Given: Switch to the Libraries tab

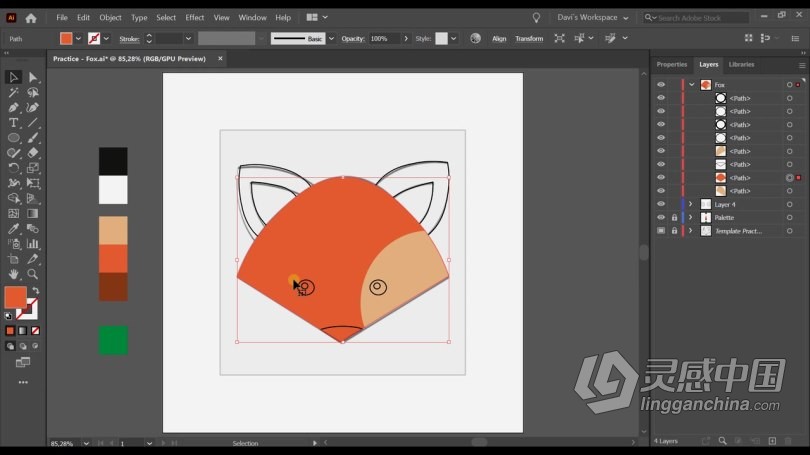Looking at the screenshot, I should click(x=741, y=65).
